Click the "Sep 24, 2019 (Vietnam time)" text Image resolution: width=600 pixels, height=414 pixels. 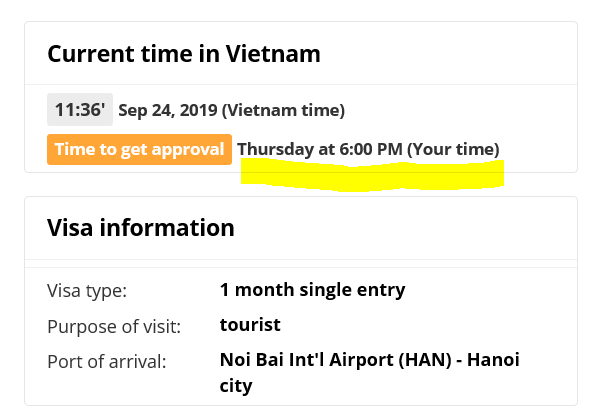231,110
